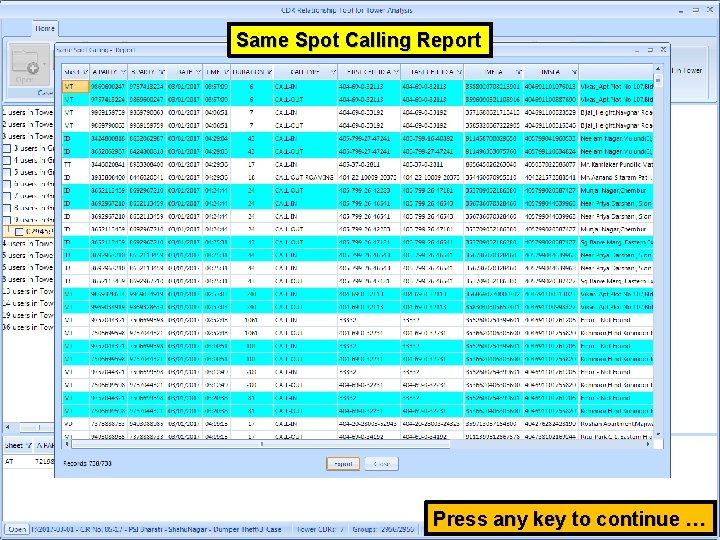Open the Sheet filter in bottom-left grid
The width and height of the screenshot is (720, 540).
[28, 445]
